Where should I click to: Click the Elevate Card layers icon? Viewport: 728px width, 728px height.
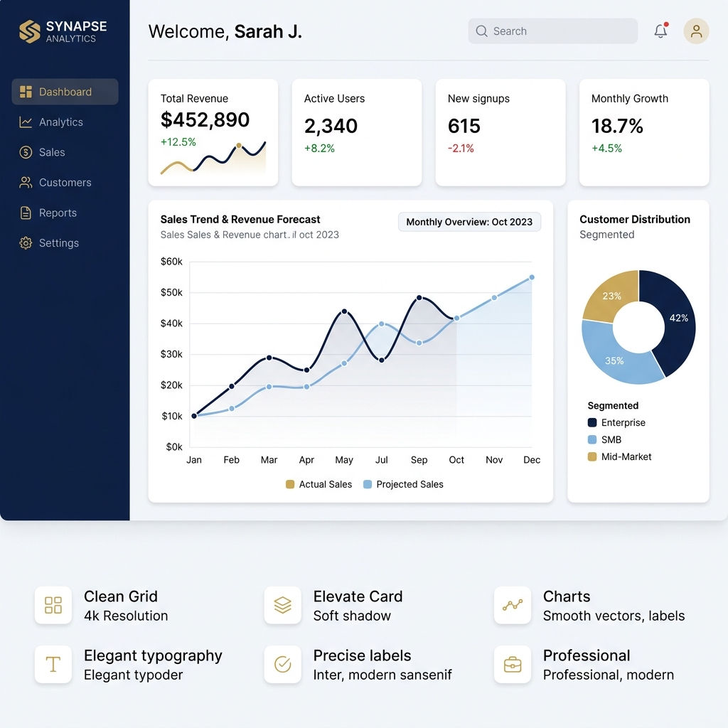282,605
